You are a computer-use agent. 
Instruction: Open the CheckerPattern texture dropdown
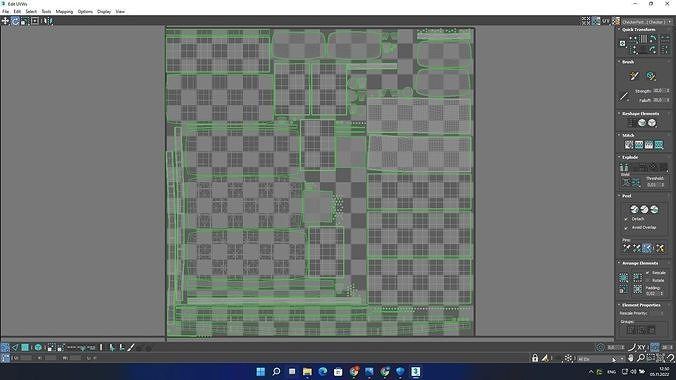646,22
